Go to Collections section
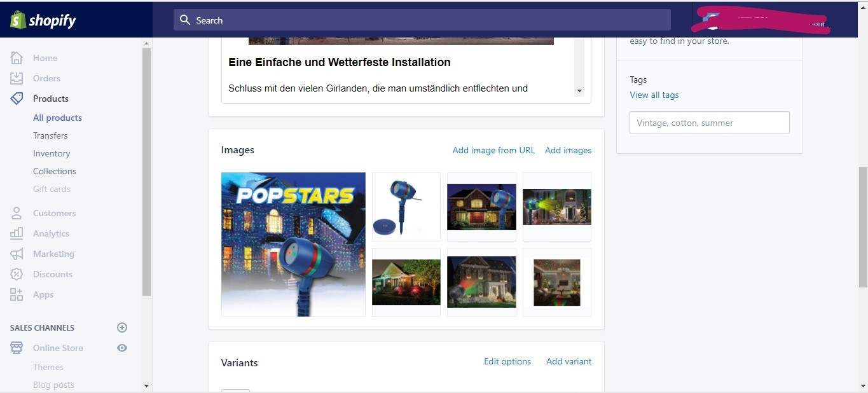 click(54, 171)
